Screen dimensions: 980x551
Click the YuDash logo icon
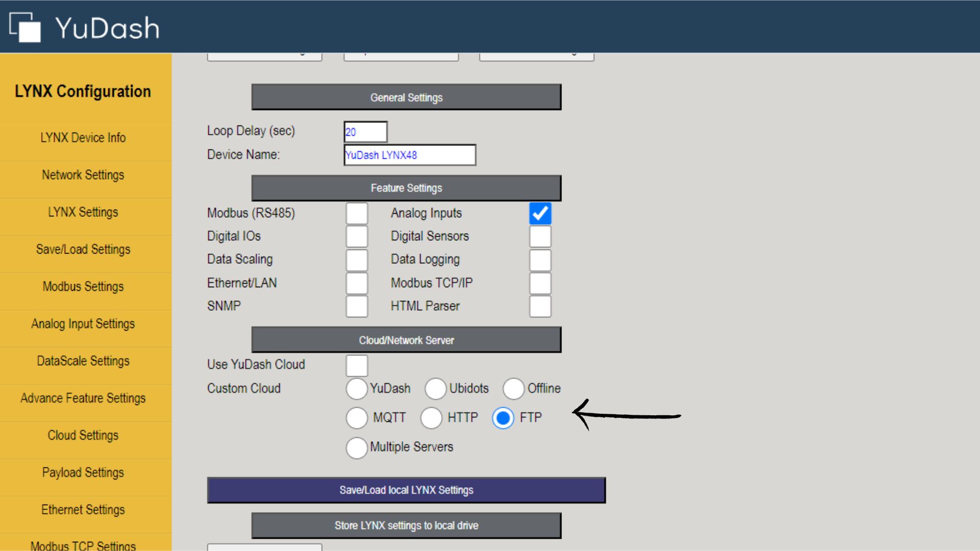coord(25,27)
